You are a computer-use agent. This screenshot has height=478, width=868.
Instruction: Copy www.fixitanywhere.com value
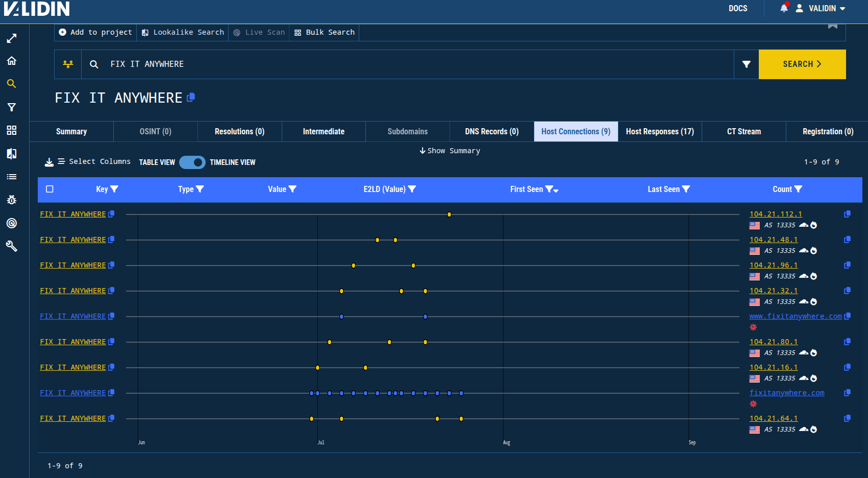[x=847, y=316]
